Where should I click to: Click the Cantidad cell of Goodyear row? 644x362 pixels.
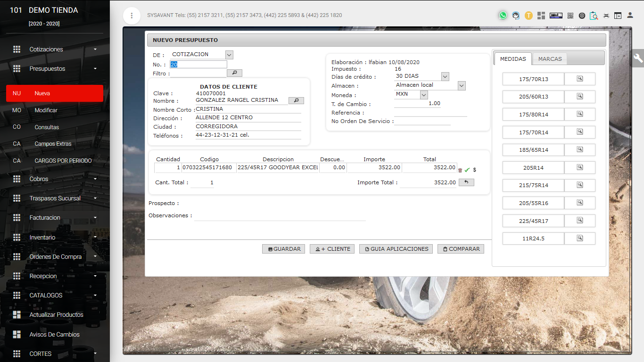coord(168,168)
